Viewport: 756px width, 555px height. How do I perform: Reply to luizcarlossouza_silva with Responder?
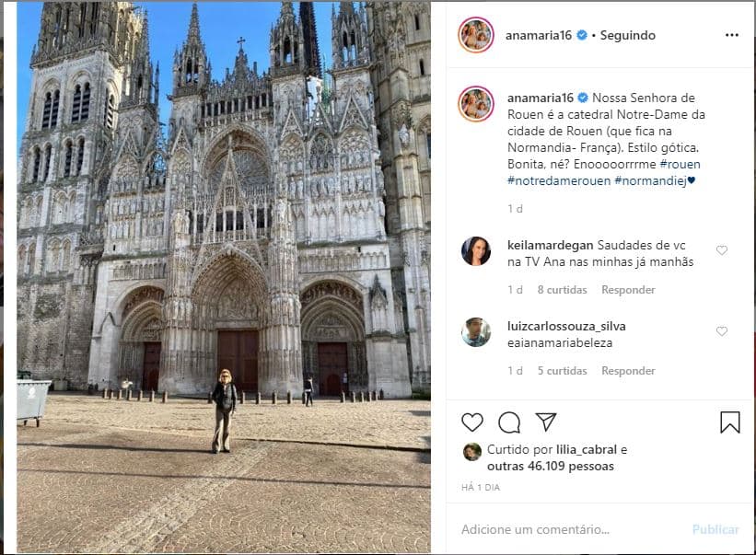point(628,371)
